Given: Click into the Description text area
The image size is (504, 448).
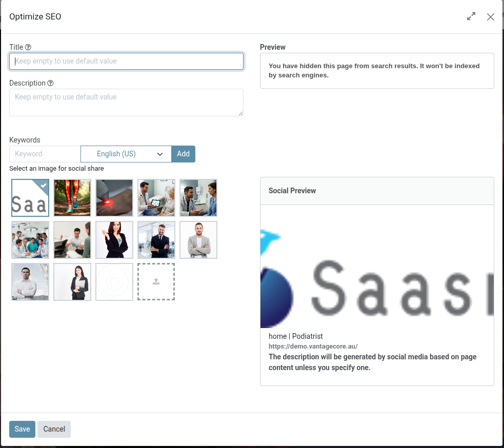Looking at the screenshot, I should click(x=126, y=102).
